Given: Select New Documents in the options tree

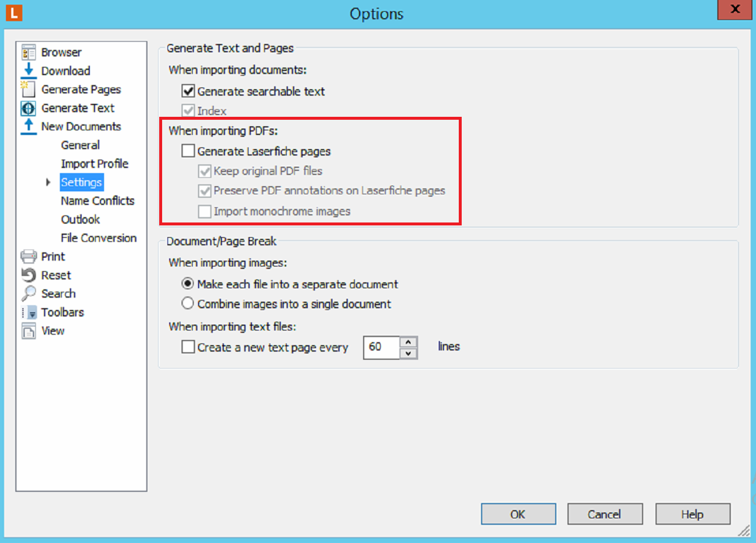Looking at the screenshot, I should [81, 126].
